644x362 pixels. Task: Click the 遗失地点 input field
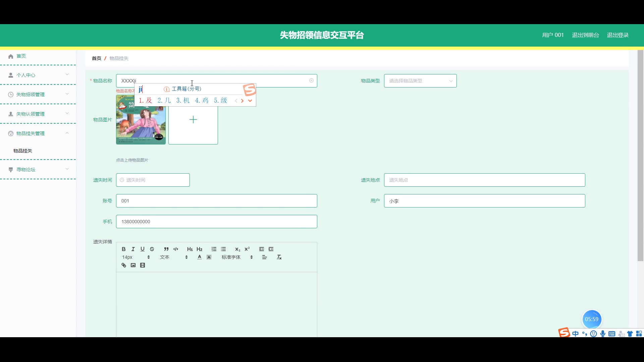point(484,180)
